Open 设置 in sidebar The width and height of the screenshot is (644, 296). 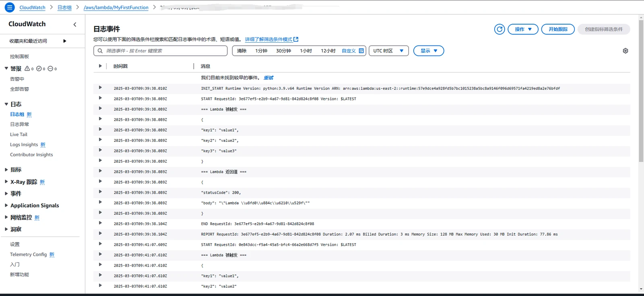pos(14,244)
